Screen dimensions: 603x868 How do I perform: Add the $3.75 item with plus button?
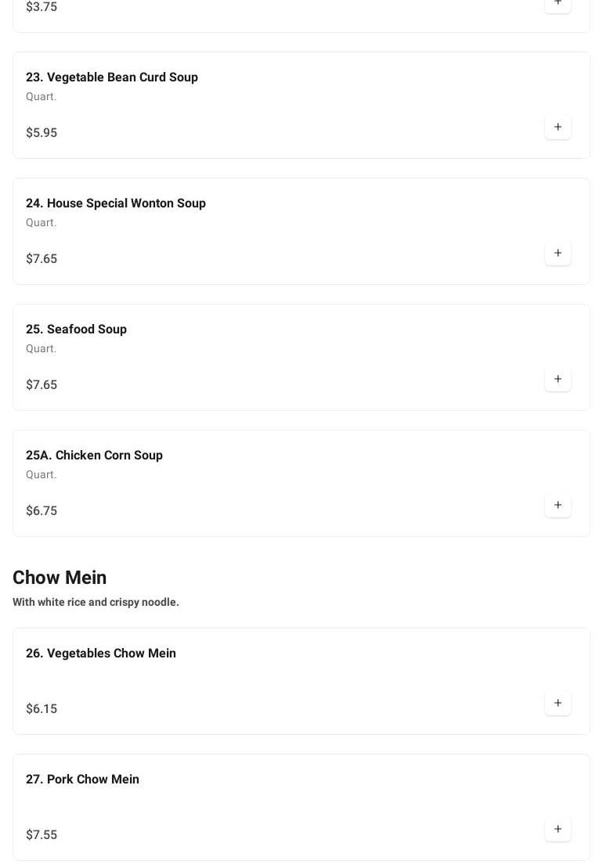558,4
